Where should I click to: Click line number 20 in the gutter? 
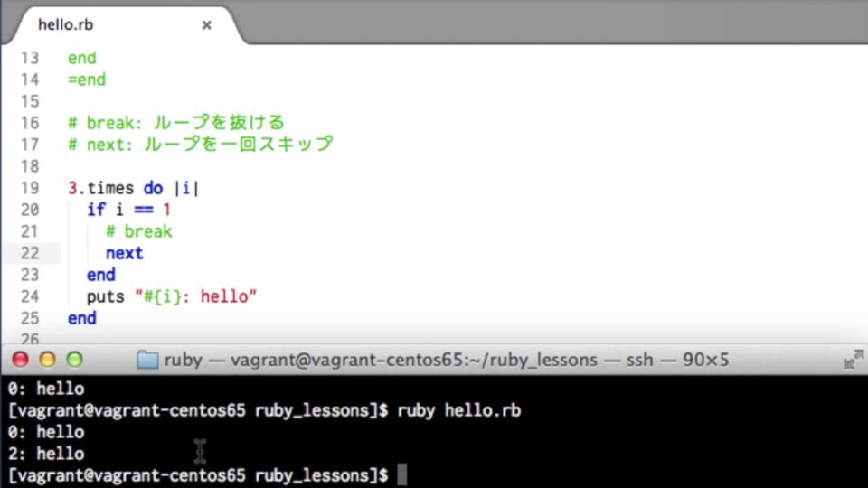click(30, 210)
